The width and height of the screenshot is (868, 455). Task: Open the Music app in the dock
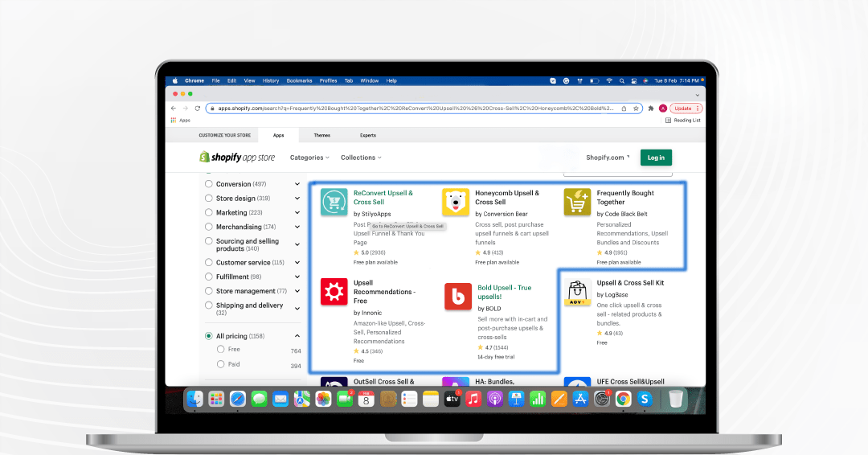coord(473,399)
